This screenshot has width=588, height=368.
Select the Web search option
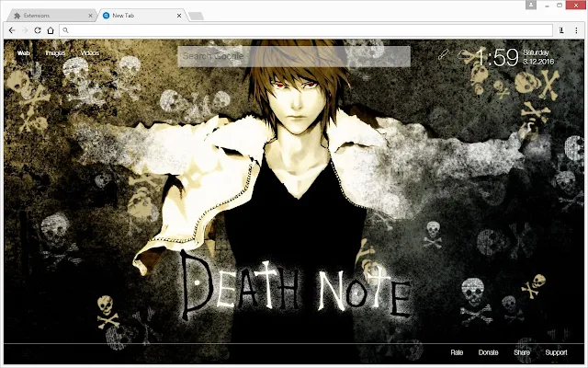click(x=23, y=53)
